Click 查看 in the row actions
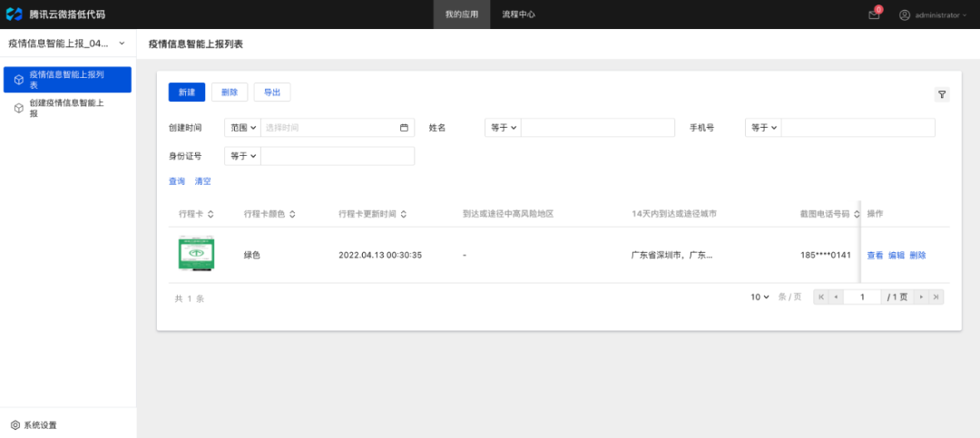The image size is (980, 438). point(875,255)
